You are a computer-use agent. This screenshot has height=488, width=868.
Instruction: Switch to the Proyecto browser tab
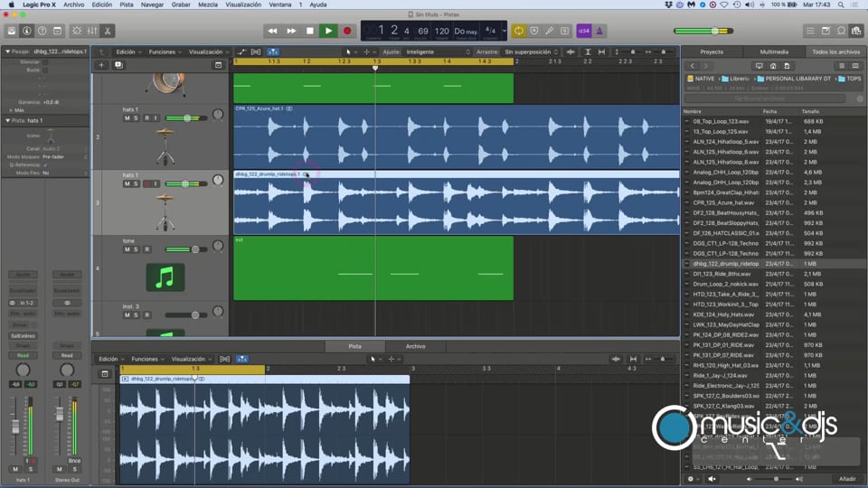(712, 52)
